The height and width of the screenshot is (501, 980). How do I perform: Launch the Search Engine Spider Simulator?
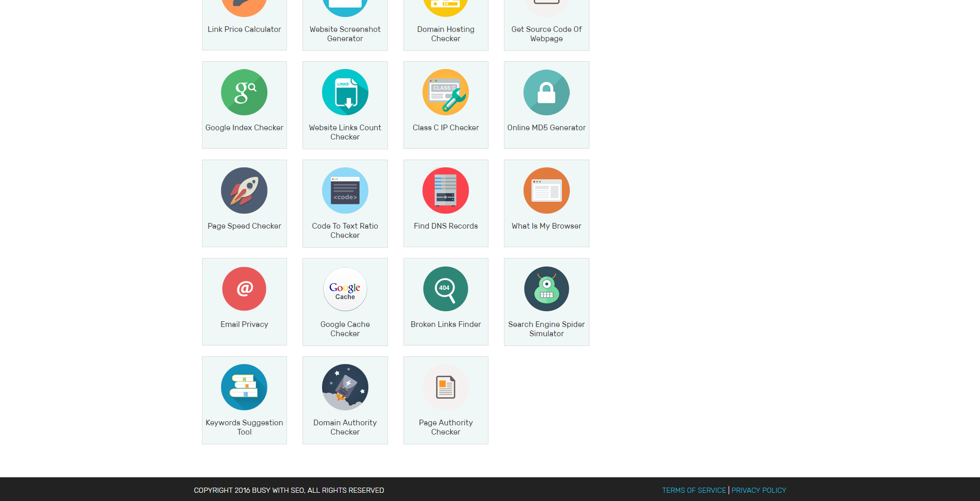click(x=546, y=301)
